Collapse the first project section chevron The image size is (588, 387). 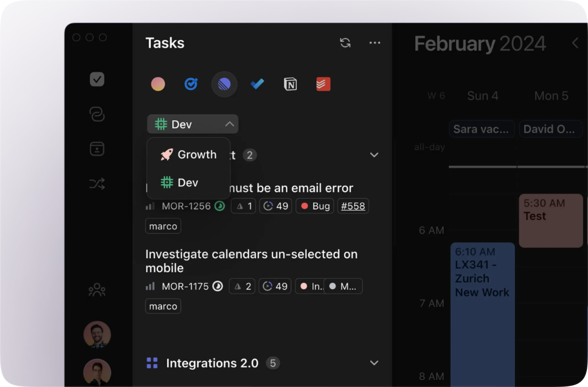374,155
